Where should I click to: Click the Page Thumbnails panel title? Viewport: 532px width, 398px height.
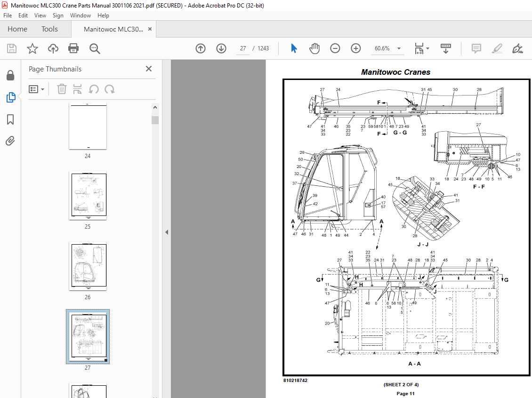point(55,69)
